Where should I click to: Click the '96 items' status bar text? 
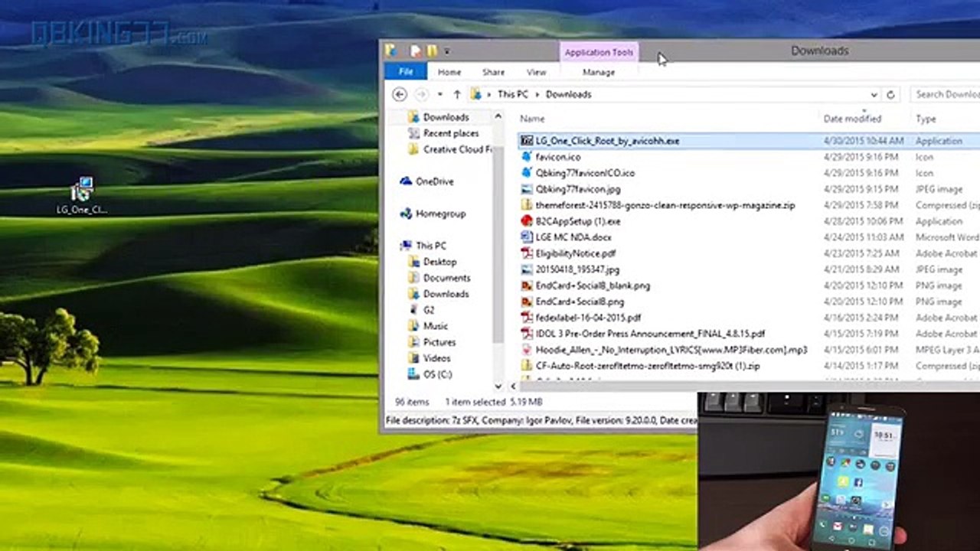pyautogui.click(x=412, y=402)
